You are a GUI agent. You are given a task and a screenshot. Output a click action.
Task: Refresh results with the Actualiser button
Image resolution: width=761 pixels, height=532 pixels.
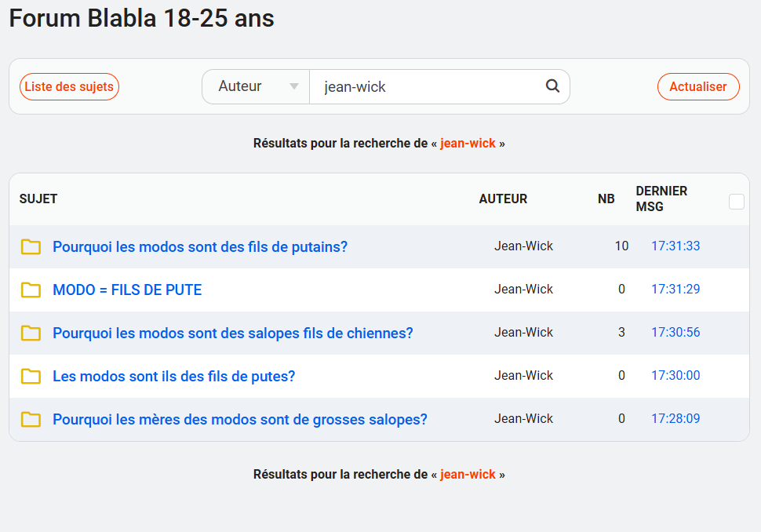(698, 86)
